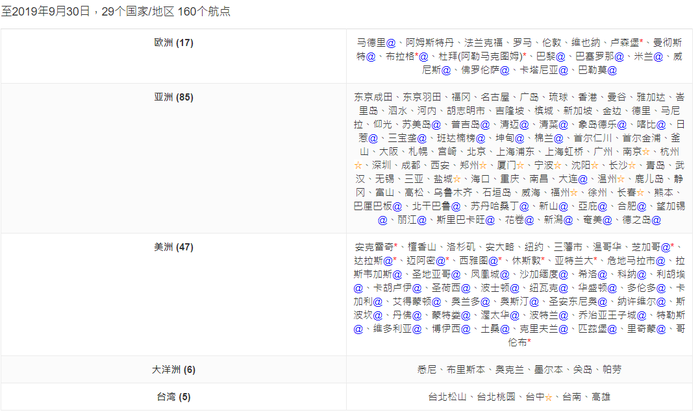Click the star icon after 沈阳

pos(595,166)
